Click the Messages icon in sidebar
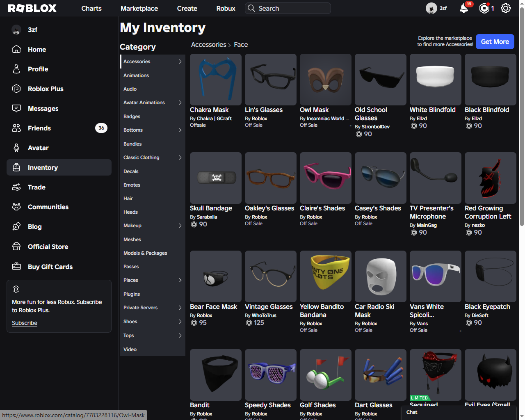The image size is (525, 420). [16, 108]
